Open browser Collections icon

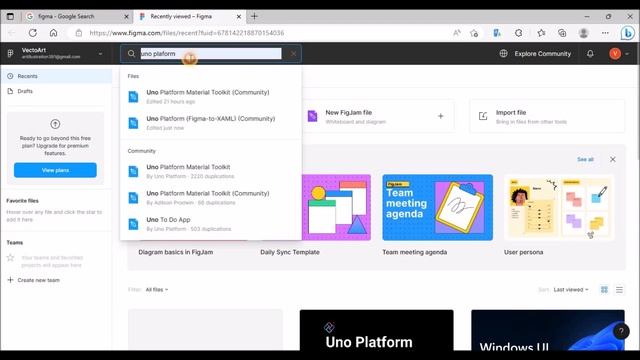562,33
